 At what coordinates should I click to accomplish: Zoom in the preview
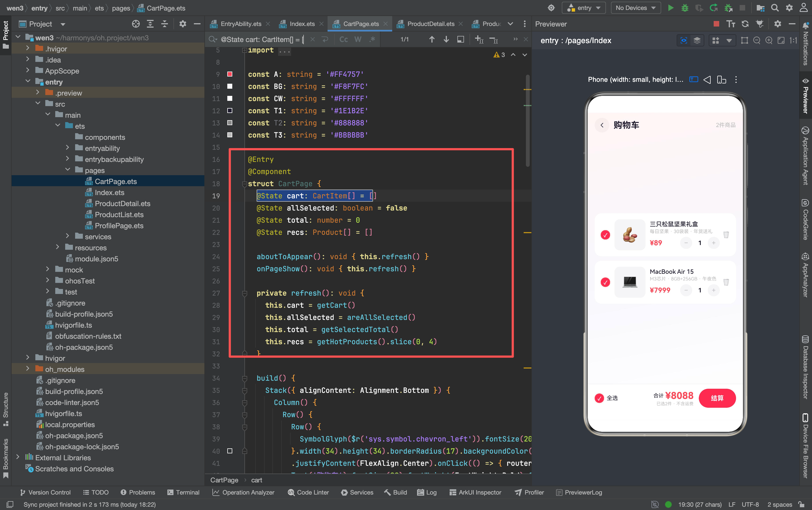(769, 41)
